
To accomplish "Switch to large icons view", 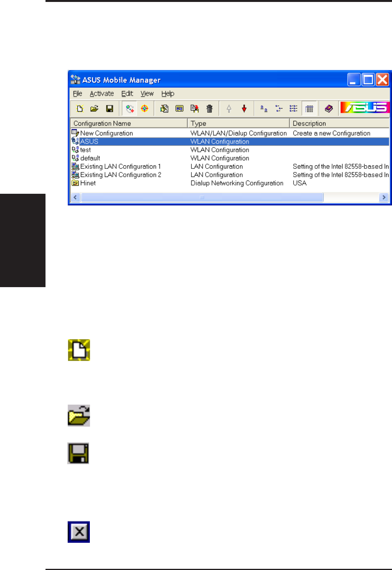I will pos(264,109).
